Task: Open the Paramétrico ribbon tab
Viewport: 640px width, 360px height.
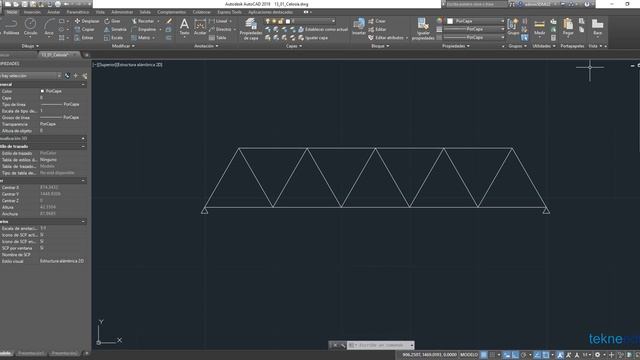Action: (78, 12)
